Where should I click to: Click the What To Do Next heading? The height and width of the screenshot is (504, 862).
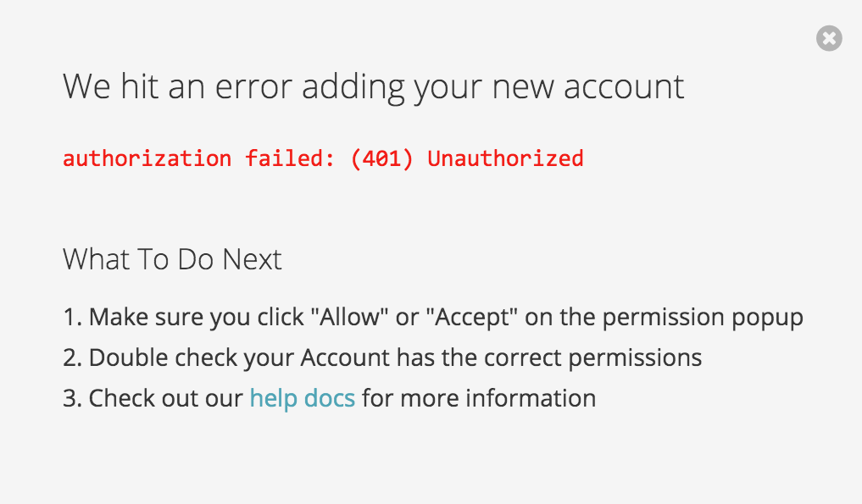pos(172,259)
